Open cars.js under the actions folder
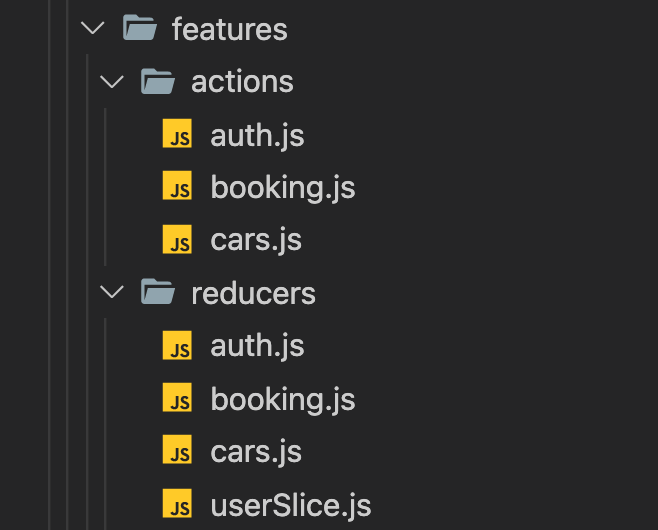This screenshot has height=530, width=658. [256, 240]
